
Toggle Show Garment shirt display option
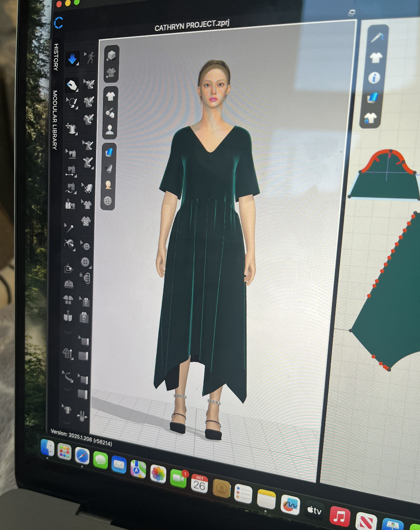coord(110,97)
